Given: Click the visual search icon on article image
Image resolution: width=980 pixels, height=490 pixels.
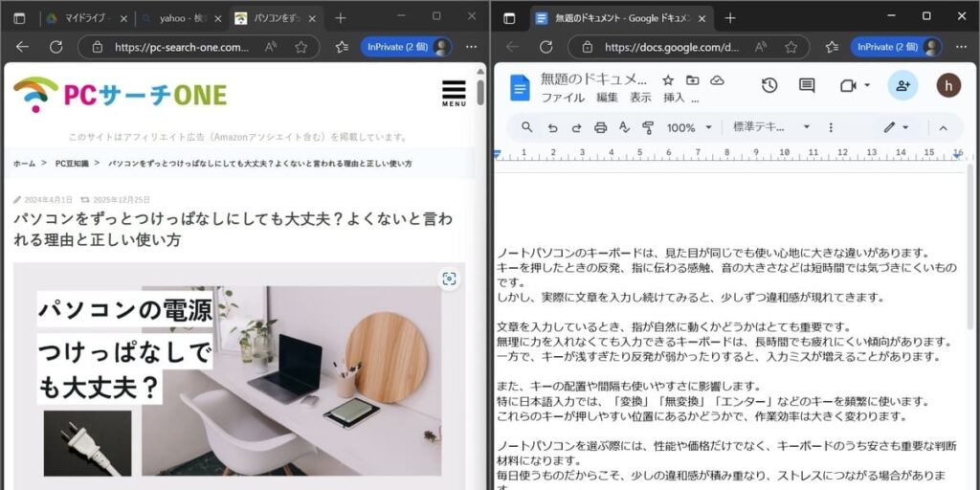Looking at the screenshot, I should pos(449,278).
